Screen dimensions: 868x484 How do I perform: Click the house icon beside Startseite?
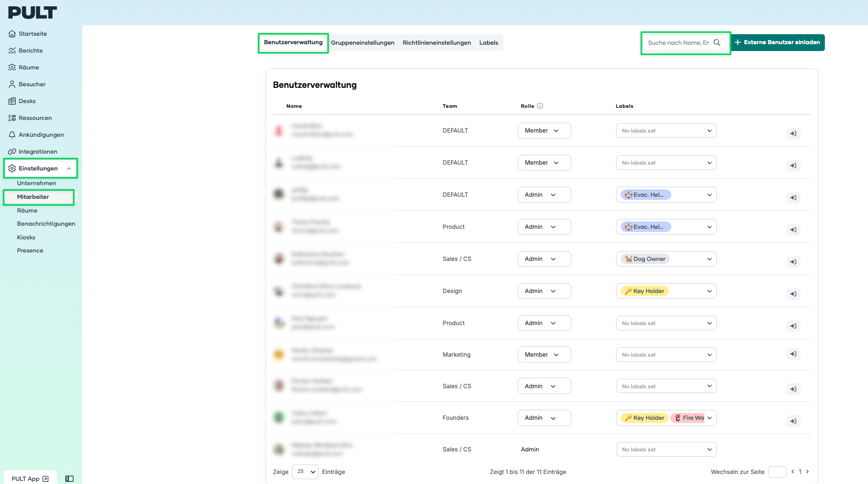[12, 34]
